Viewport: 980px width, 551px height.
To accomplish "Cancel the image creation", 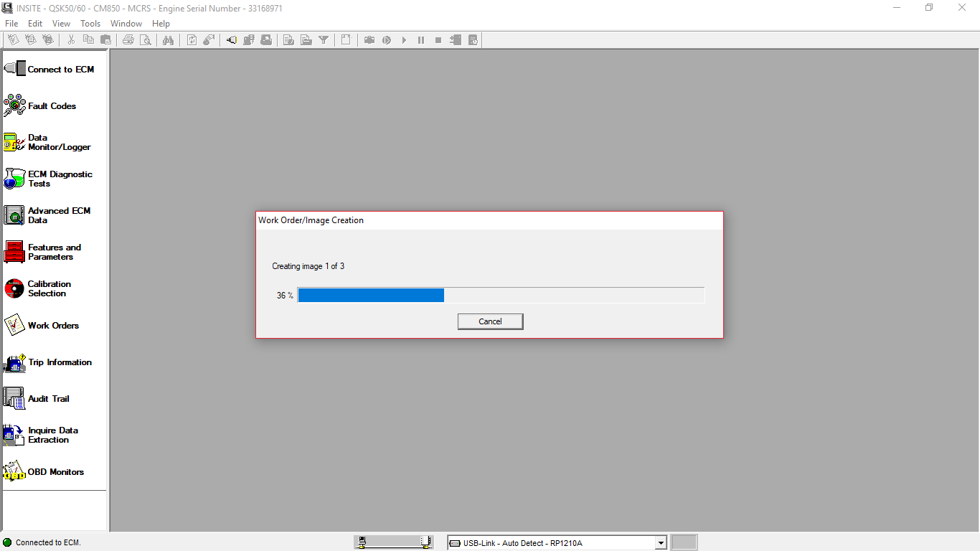I will tap(491, 321).
